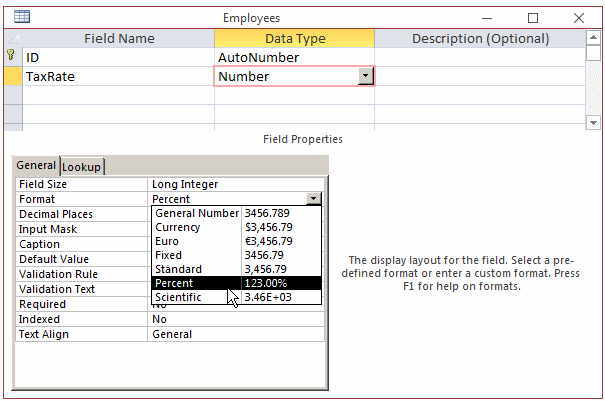605x402 pixels.
Task: Choose Scientific format option
Action: 236,297
